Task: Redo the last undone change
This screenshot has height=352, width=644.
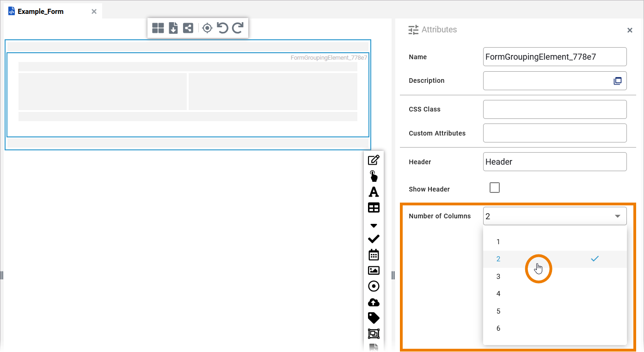Action: pos(238,28)
